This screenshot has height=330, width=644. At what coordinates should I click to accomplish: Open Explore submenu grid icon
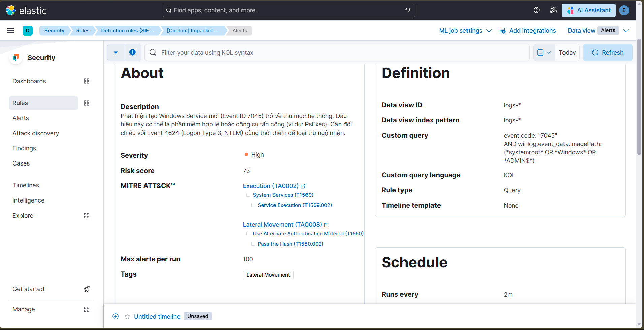[87, 216]
